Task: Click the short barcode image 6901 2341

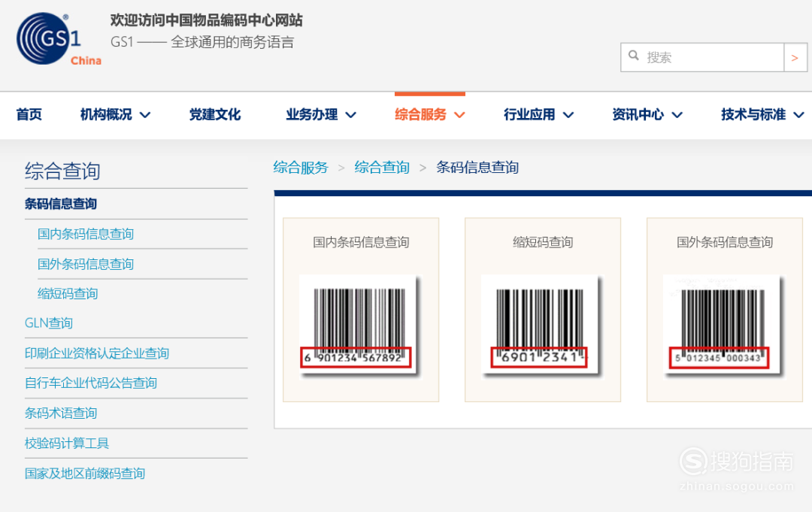Action: tap(541, 326)
